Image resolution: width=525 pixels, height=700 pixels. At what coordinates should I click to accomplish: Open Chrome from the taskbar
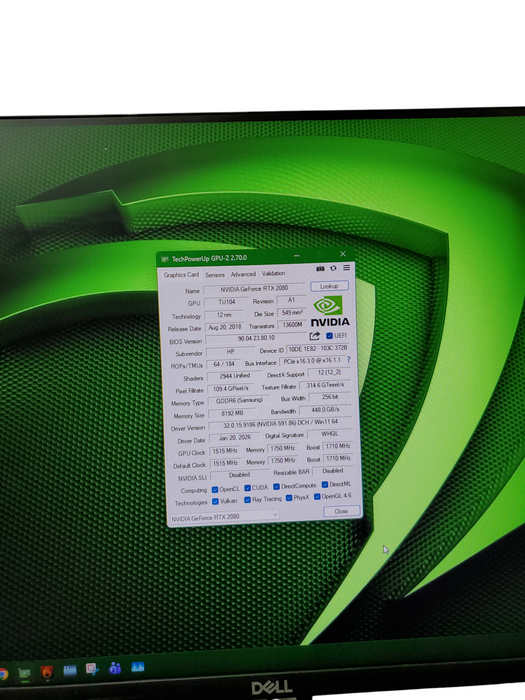pyautogui.click(x=3, y=674)
